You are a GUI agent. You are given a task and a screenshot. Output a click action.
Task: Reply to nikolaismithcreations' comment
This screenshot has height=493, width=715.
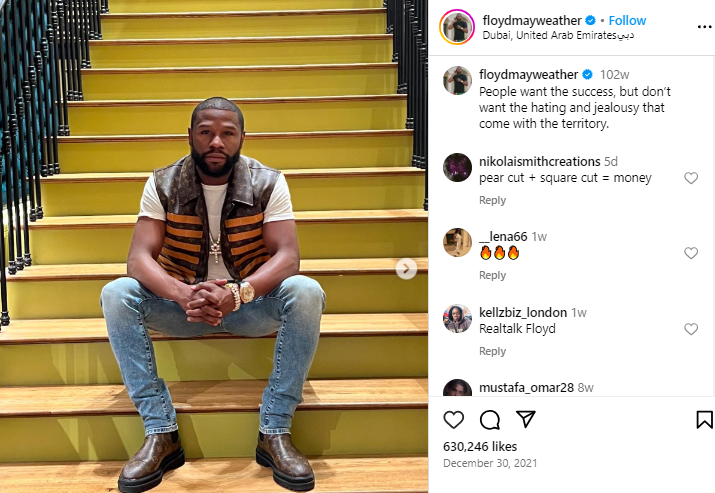(492, 200)
